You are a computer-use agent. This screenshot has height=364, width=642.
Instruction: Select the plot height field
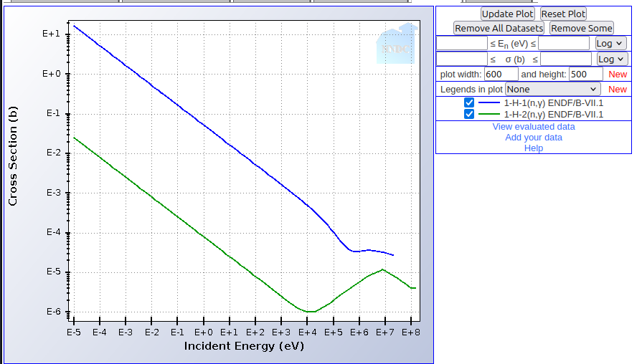(585, 75)
